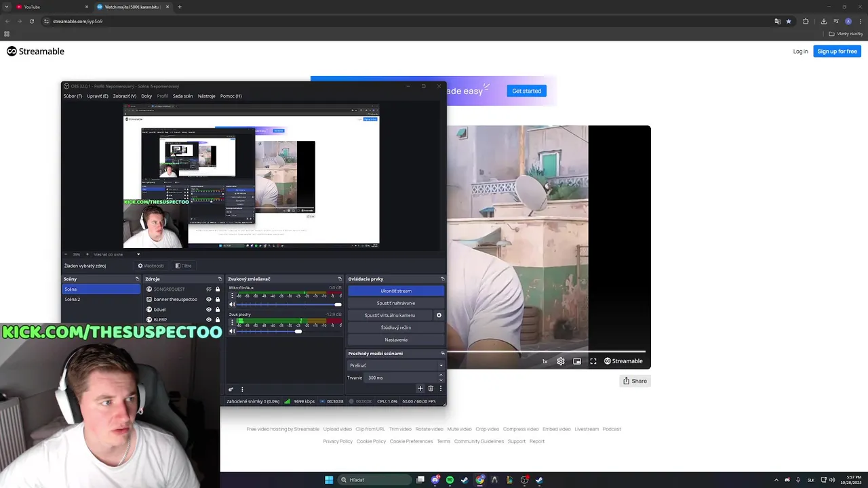The height and width of the screenshot is (488, 868).
Task: Unlock the SONGREQUEST source
Action: 218,289
